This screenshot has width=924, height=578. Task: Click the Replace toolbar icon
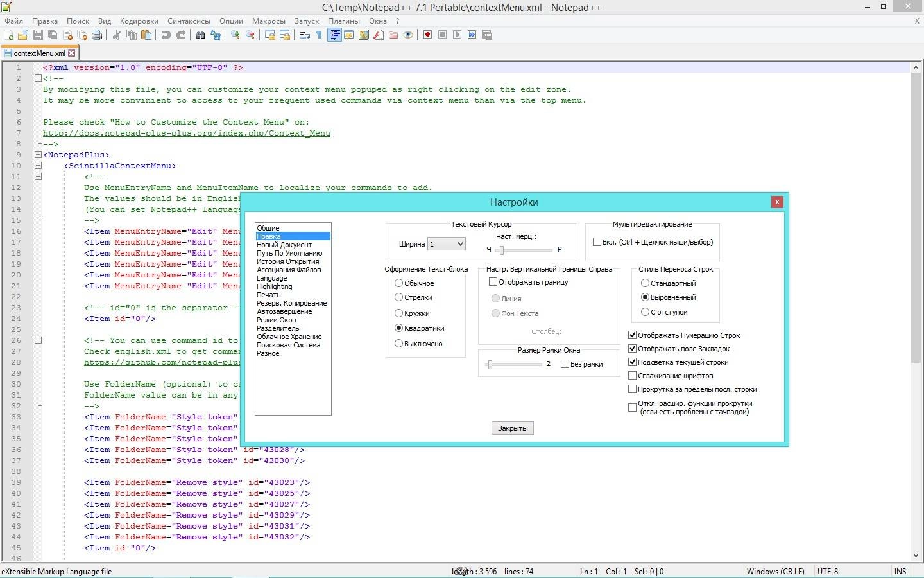point(216,35)
